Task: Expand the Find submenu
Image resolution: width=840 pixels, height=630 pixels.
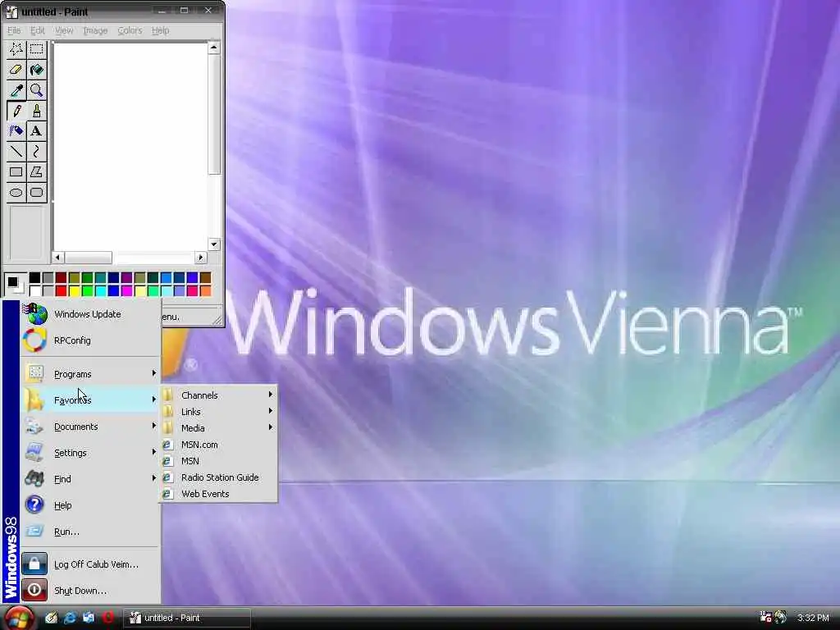Action: pyautogui.click(x=90, y=479)
